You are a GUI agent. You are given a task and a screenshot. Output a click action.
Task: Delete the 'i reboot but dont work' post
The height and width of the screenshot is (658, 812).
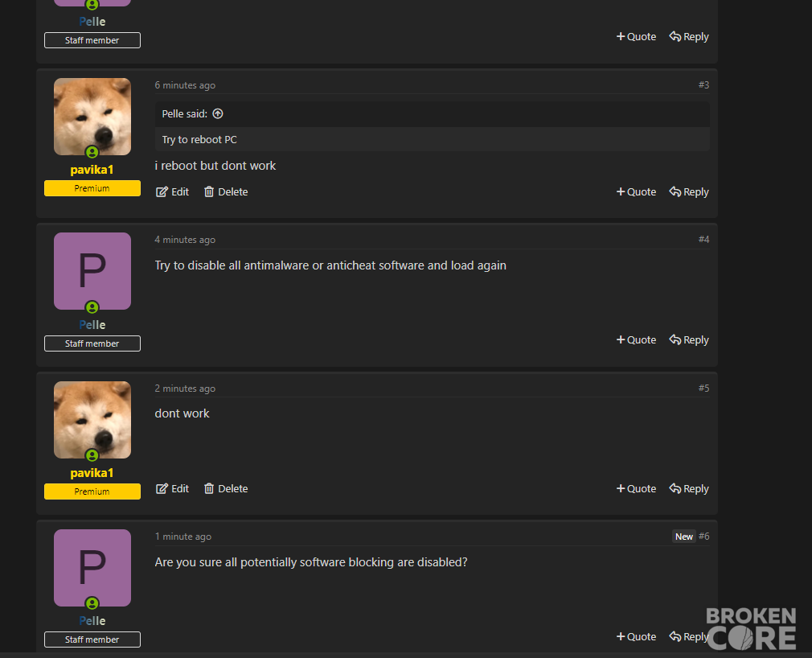pos(226,191)
